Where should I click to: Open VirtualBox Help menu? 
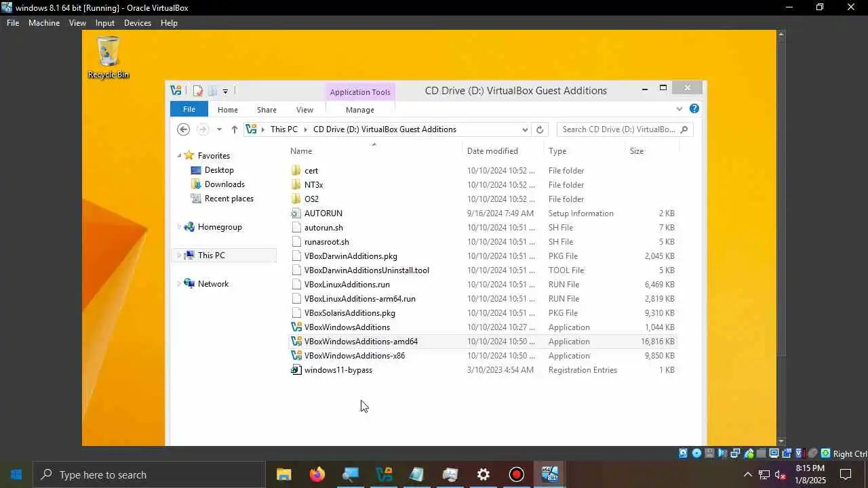coord(169,23)
